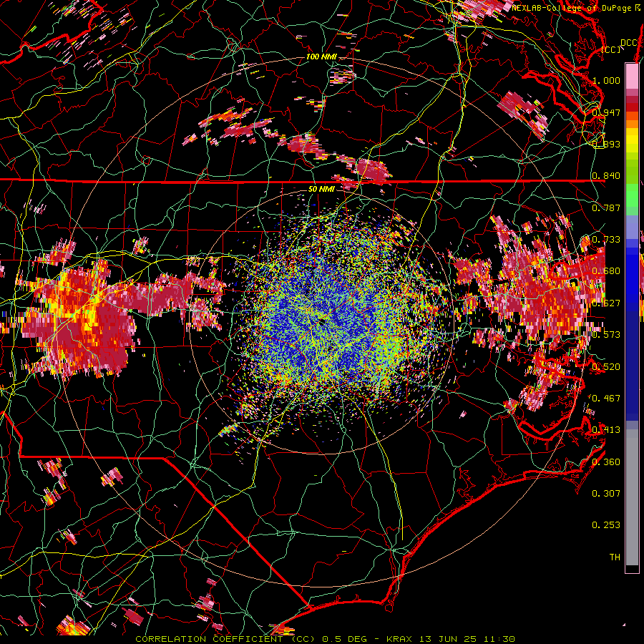Viewport: 644px width, 644px height.
Task: Click the 0.573 scale label
Action: pyautogui.click(x=606, y=334)
